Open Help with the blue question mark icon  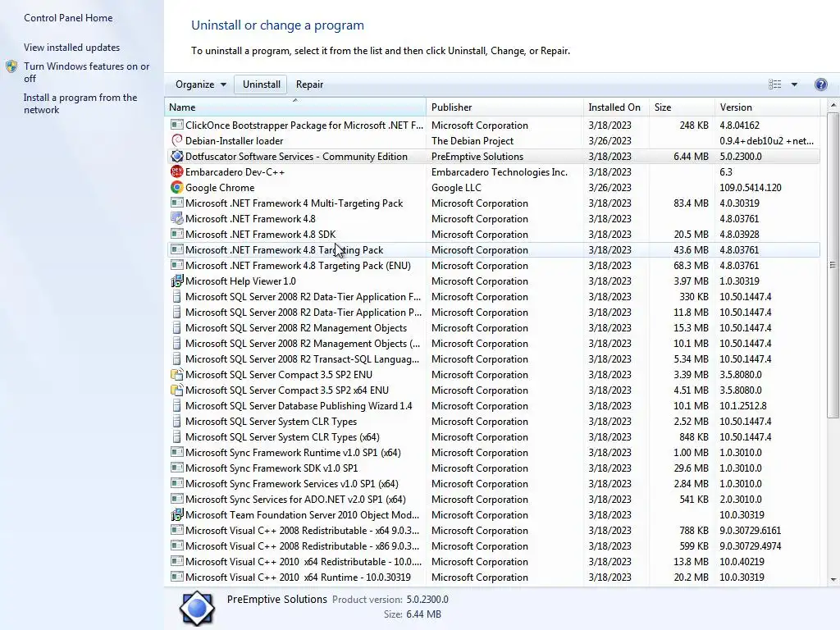[820, 84]
